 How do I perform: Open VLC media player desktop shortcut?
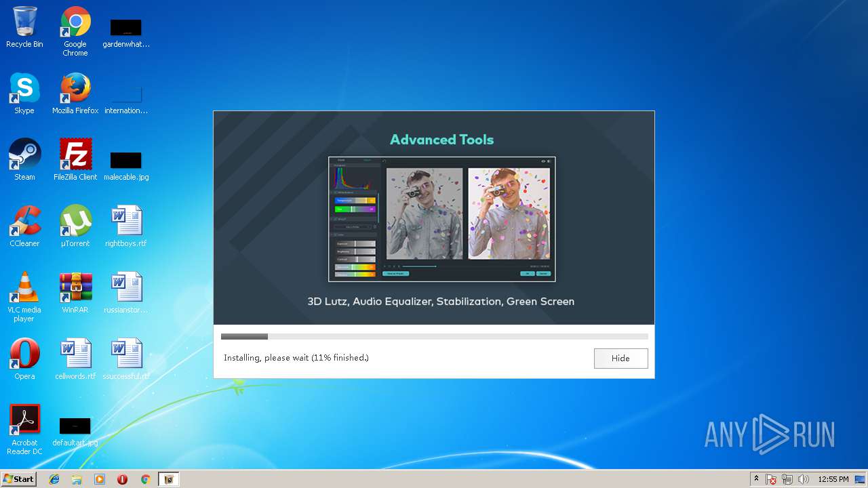pyautogui.click(x=24, y=297)
